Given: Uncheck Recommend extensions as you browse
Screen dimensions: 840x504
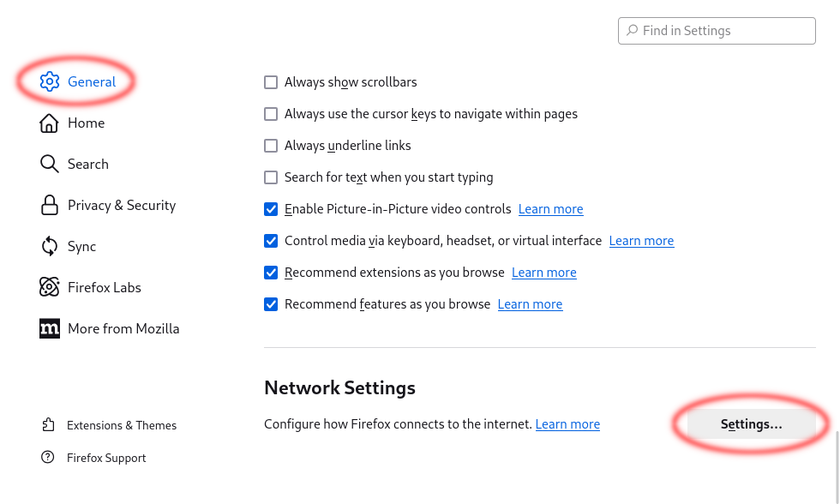Looking at the screenshot, I should click(x=271, y=273).
